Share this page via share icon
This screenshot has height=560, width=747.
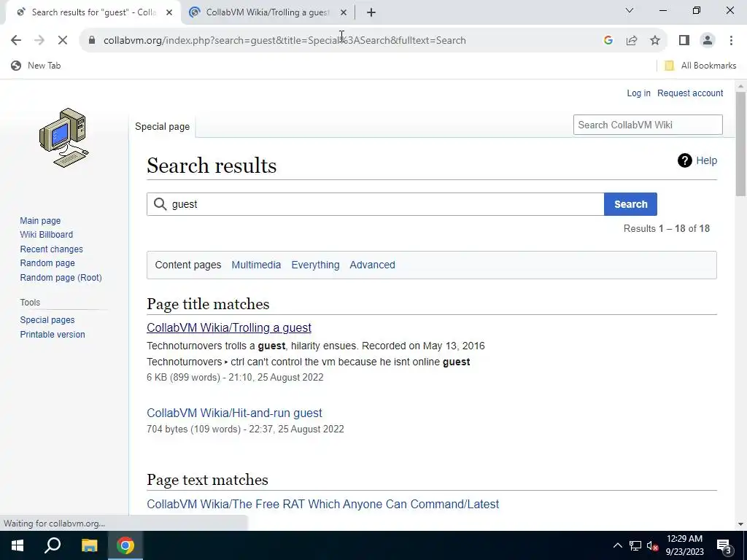(632, 41)
